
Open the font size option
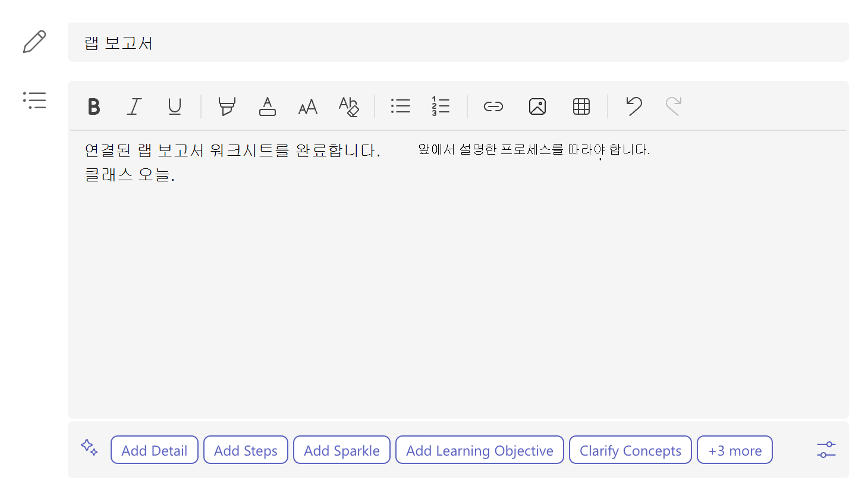coord(308,107)
